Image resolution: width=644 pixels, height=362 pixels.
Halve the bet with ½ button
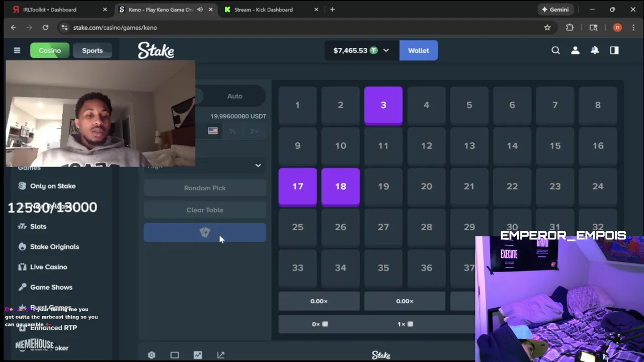click(232, 131)
